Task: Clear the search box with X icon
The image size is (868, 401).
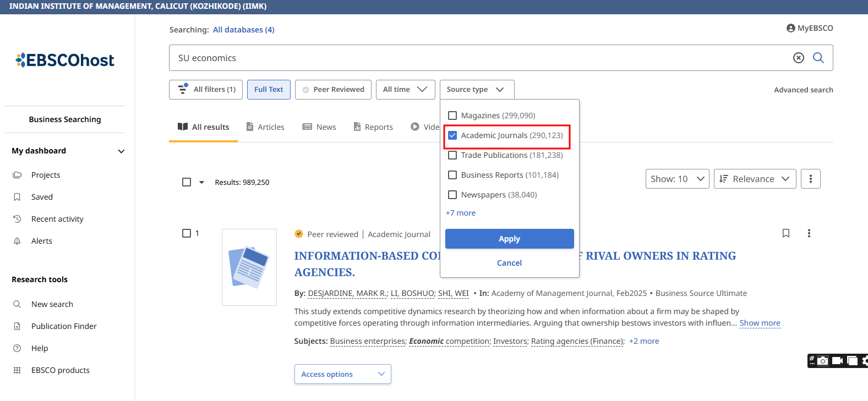Action: [798, 58]
